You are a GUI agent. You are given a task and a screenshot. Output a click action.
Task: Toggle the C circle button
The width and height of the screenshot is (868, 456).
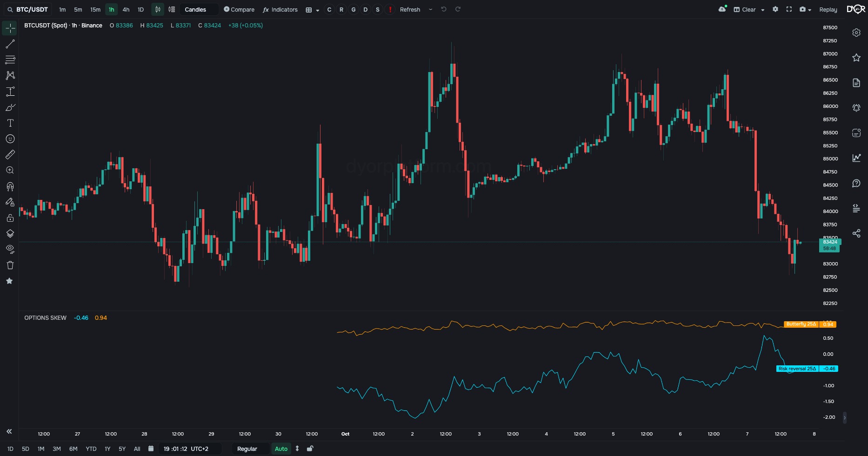(x=329, y=9)
